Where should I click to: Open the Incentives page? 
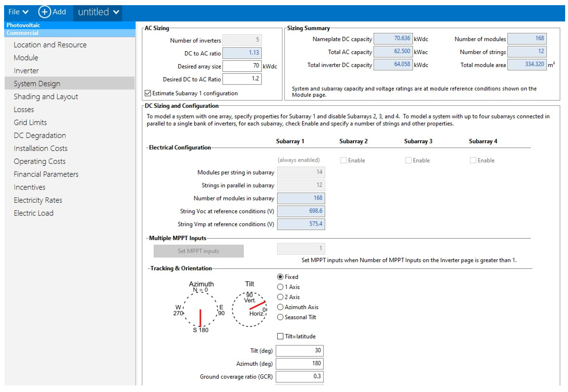point(29,187)
